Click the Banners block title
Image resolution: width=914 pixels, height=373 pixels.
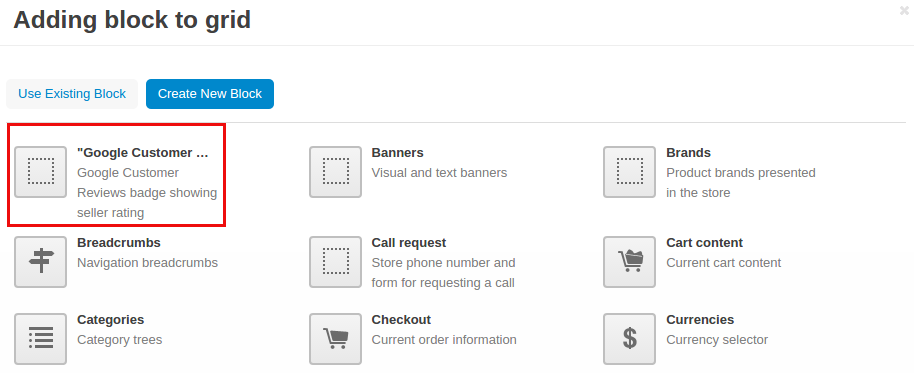[398, 153]
